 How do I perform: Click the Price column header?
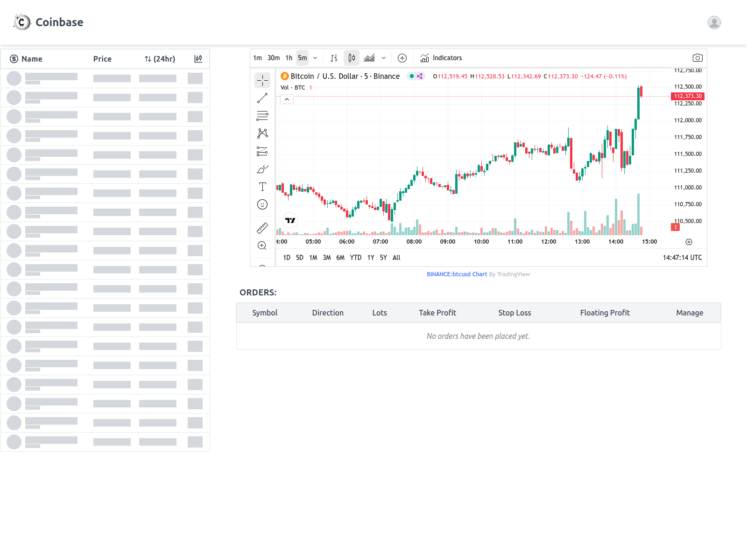(102, 59)
